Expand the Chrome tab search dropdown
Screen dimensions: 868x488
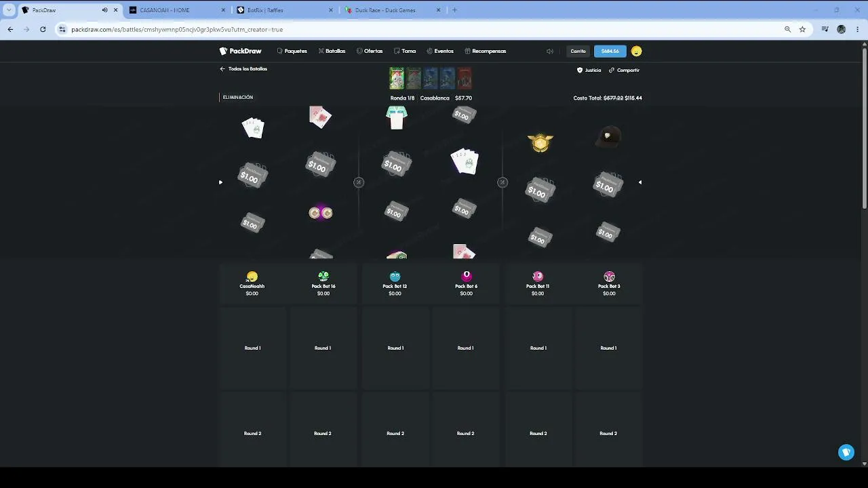pos(9,10)
